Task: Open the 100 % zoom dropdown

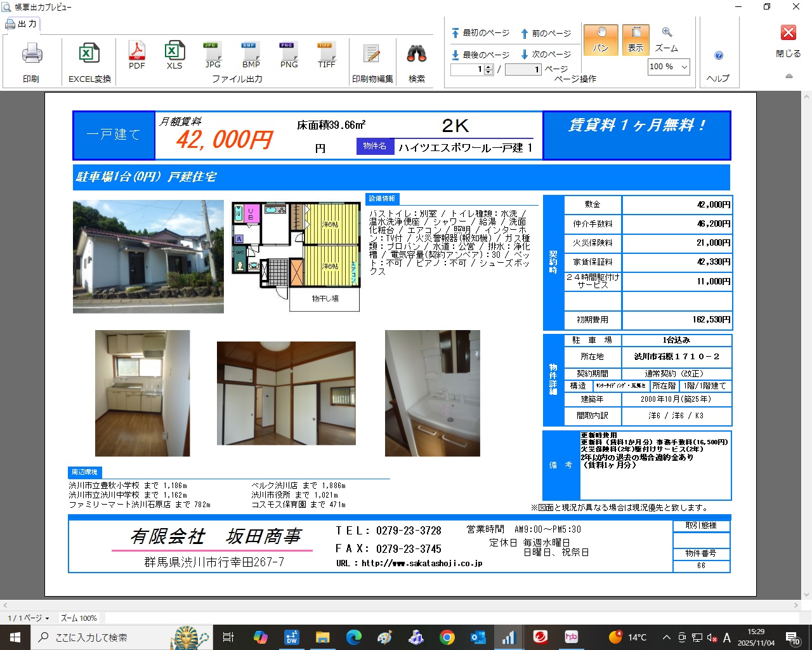Action: click(x=684, y=67)
